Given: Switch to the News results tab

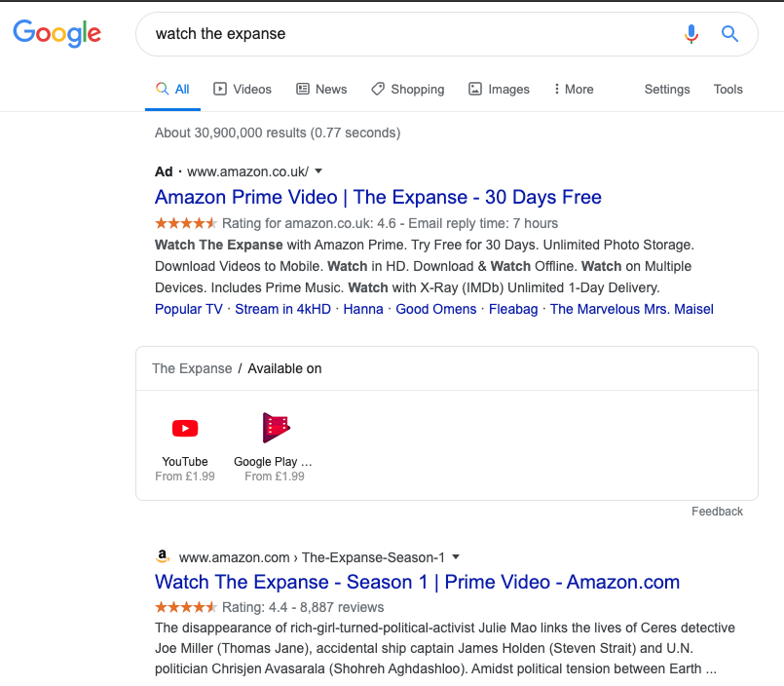Looking at the screenshot, I should 321,89.
